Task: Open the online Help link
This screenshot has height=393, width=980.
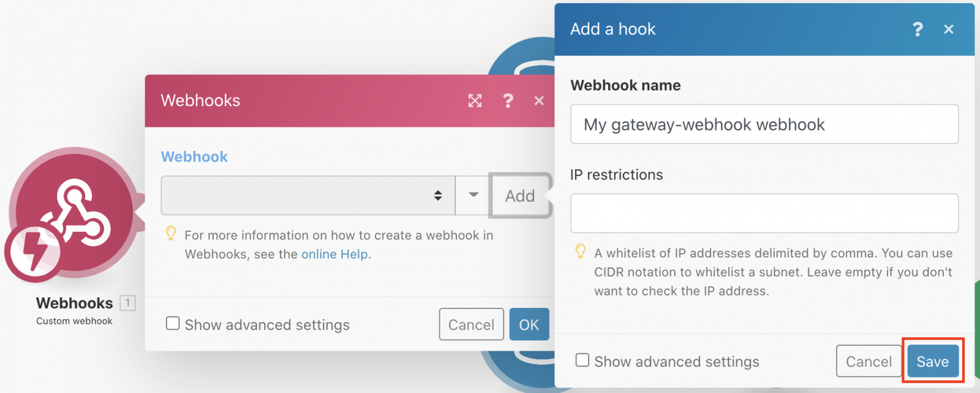Action: click(x=334, y=254)
